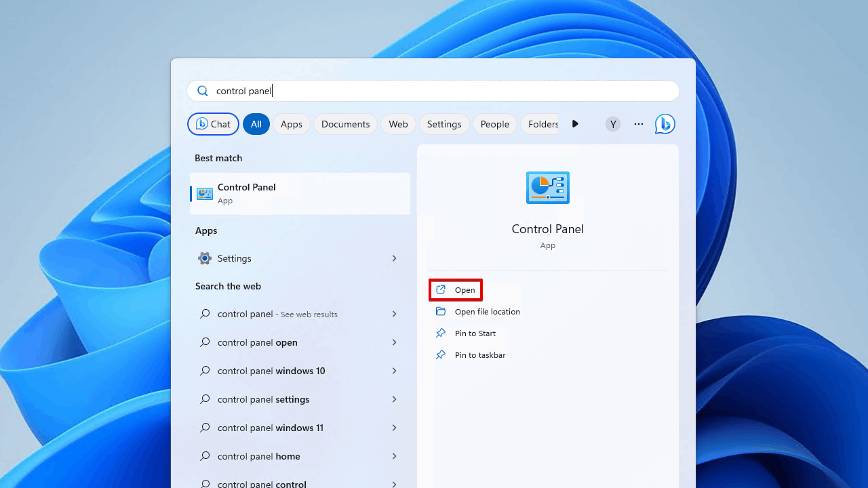Open the three-dot more options menu
868x488 pixels.
click(x=638, y=124)
